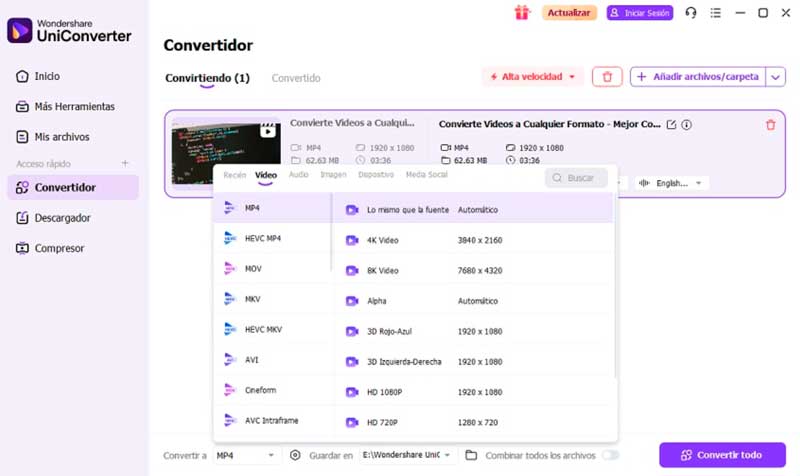Click the Buscar search field

pos(577,178)
